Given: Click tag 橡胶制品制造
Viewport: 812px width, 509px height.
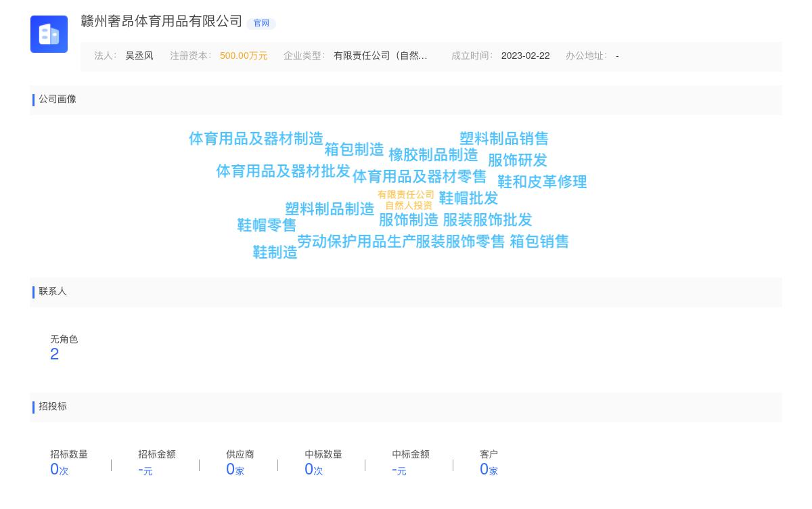Looking at the screenshot, I should pyautogui.click(x=433, y=155).
